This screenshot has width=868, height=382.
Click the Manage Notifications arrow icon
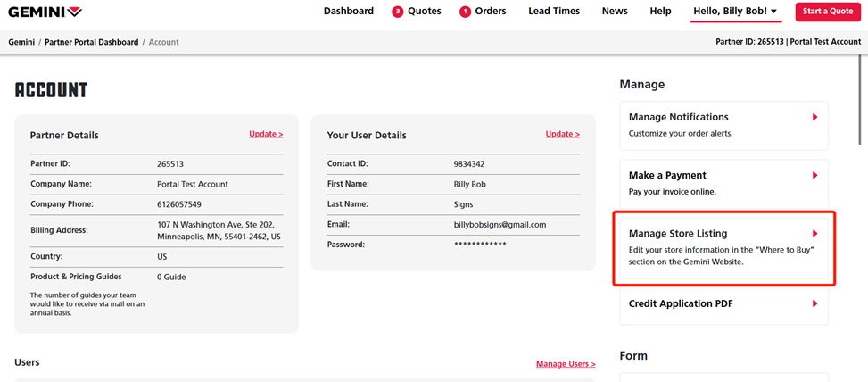click(814, 117)
